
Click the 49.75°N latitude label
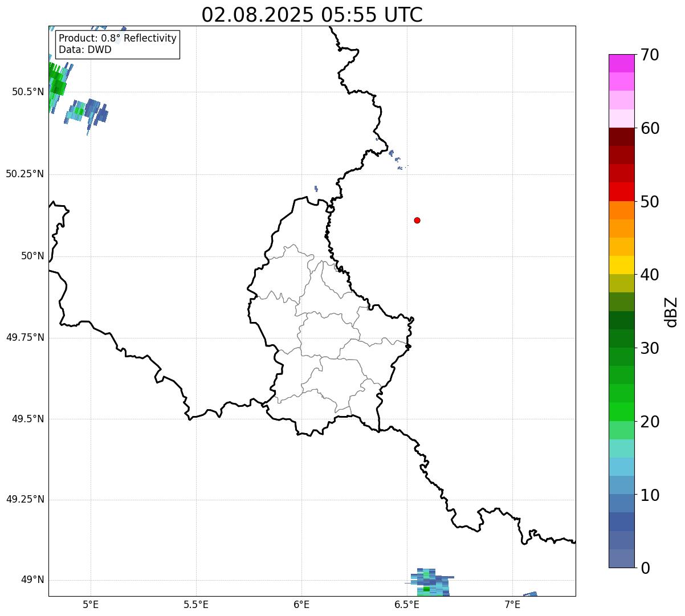pos(25,337)
